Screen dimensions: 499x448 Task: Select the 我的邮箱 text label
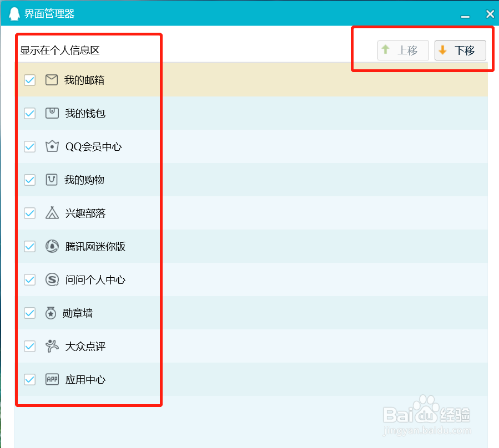(x=84, y=80)
